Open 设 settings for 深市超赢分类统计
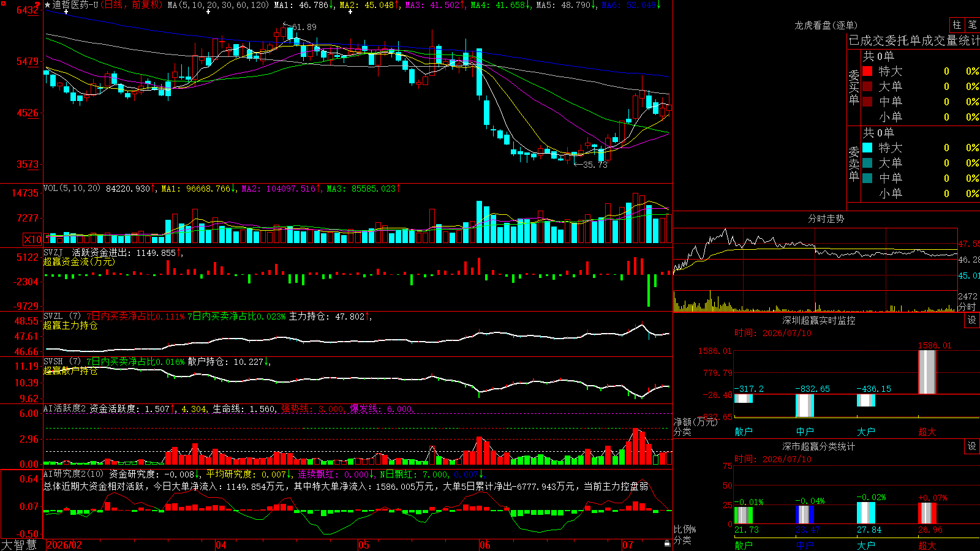 [x=972, y=446]
